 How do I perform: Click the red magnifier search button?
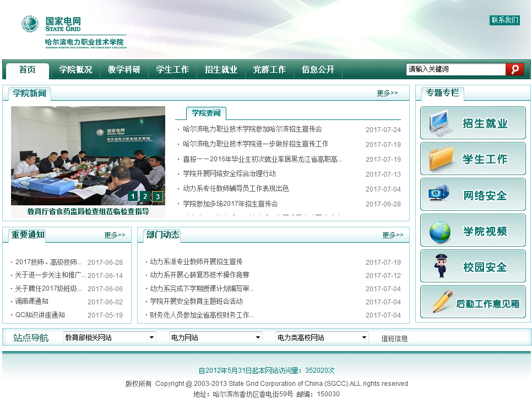514,69
